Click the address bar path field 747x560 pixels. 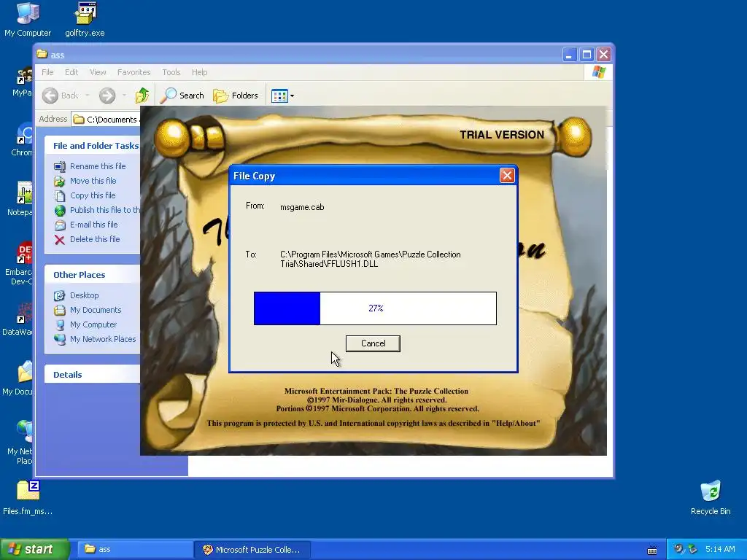coord(106,119)
